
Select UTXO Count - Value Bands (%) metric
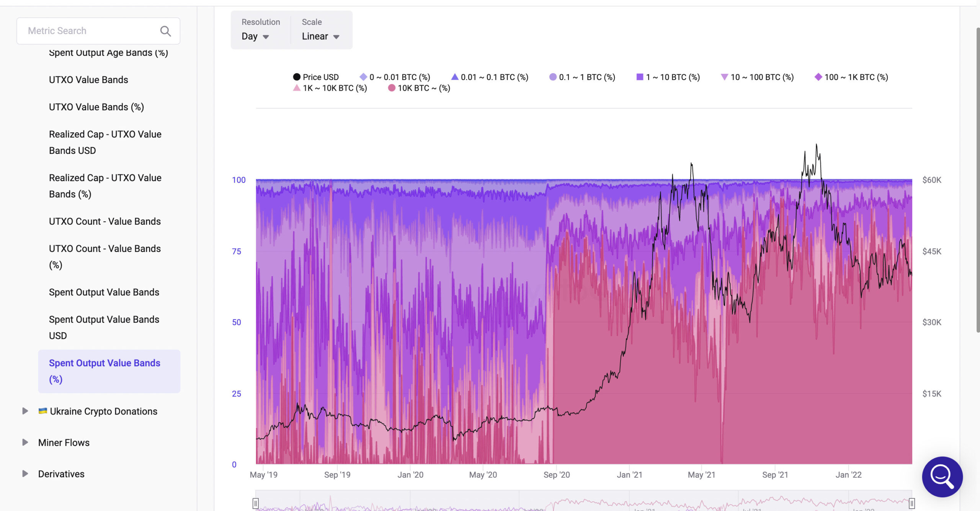point(104,256)
